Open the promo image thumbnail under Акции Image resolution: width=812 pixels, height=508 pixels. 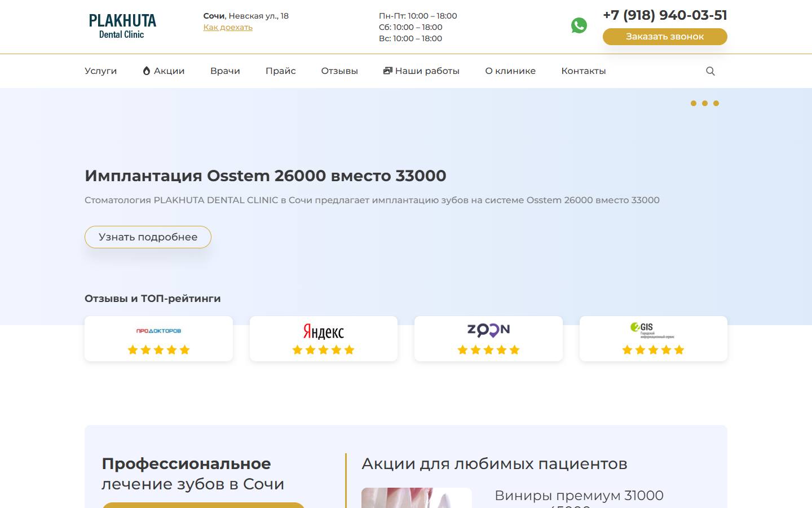coord(417,498)
